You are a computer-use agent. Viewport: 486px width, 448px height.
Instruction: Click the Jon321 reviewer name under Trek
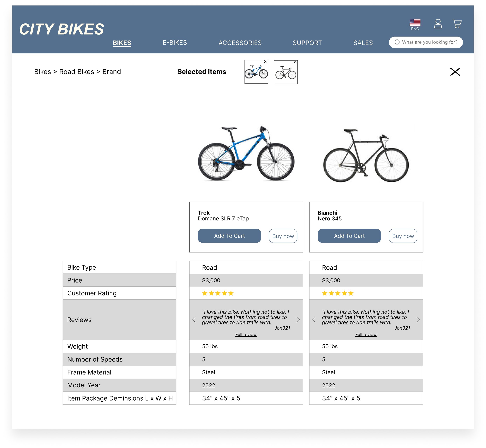(x=282, y=328)
